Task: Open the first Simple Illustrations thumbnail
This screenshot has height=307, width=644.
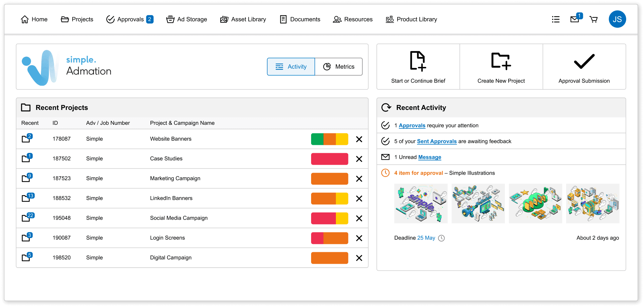Action: click(421, 203)
